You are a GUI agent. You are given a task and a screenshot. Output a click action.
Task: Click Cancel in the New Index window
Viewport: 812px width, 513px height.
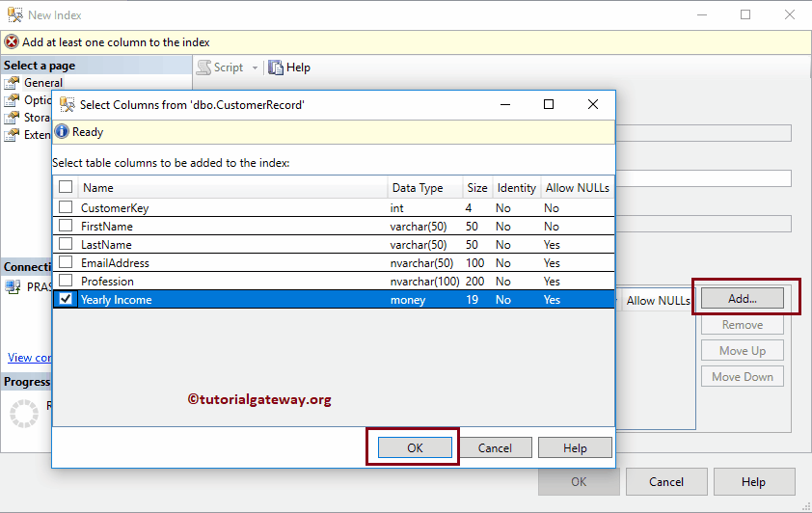point(666,482)
